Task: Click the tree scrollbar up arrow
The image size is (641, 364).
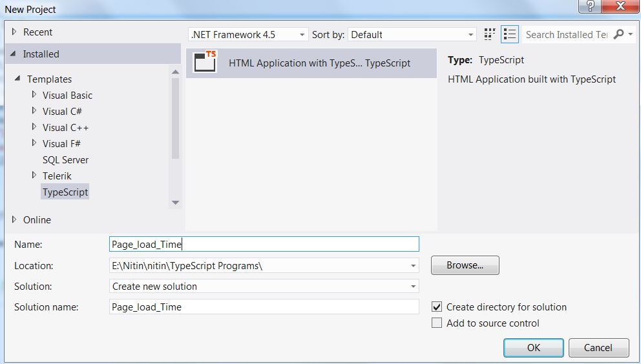Action: [175, 72]
